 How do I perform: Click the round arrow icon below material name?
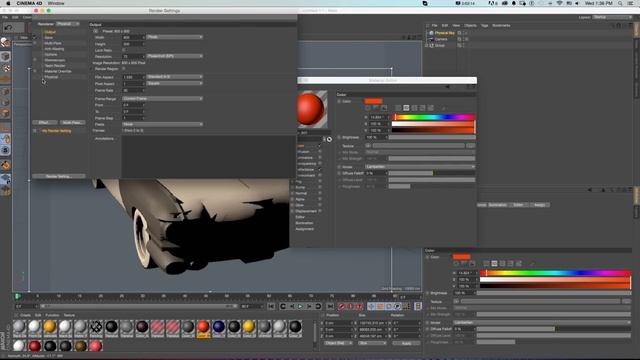click(x=329, y=139)
